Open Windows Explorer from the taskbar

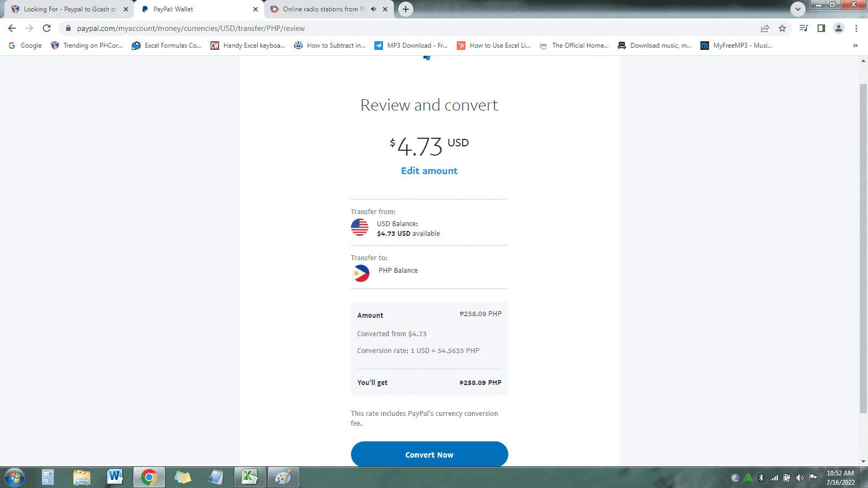coord(81,478)
